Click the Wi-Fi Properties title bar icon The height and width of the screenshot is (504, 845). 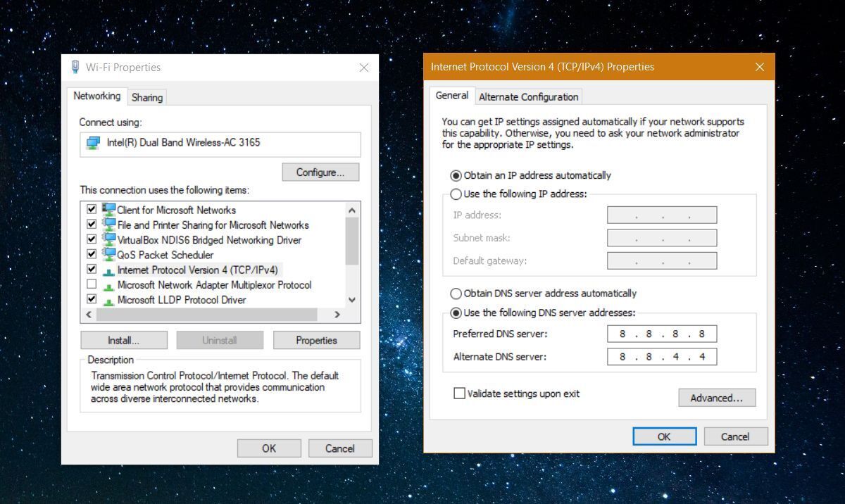(75, 67)
